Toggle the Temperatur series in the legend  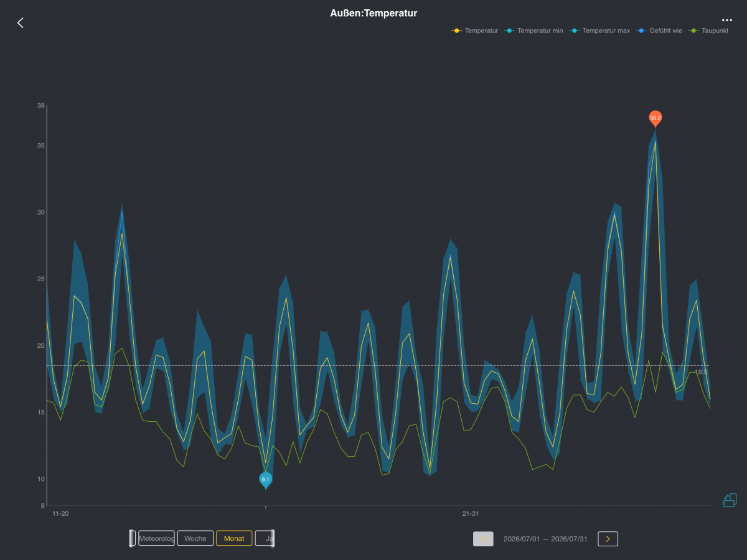[474, 30]
